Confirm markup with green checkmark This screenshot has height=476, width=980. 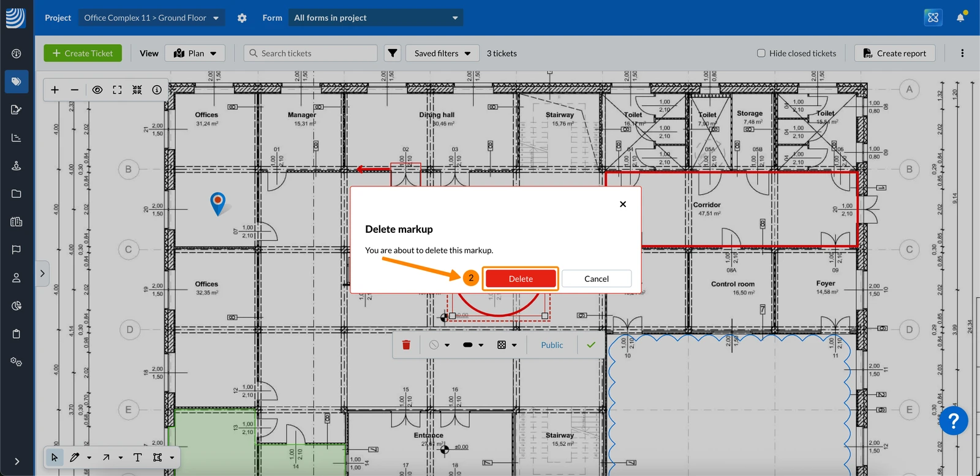[x=591, y=345]
